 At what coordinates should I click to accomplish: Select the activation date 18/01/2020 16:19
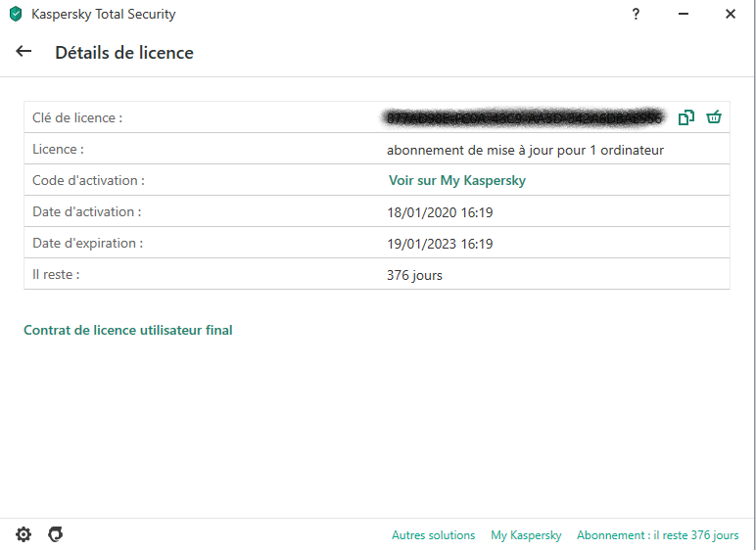click(x=440, y=212)
